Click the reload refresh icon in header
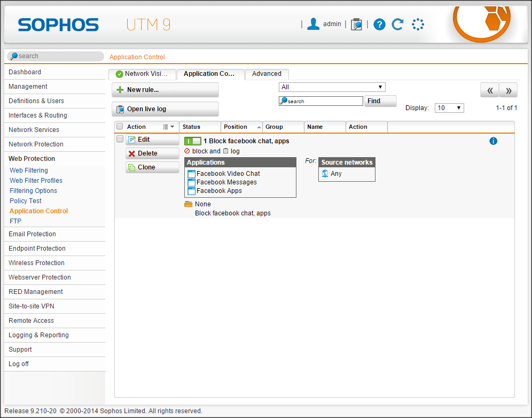532x418 pixels. [397, 24]
